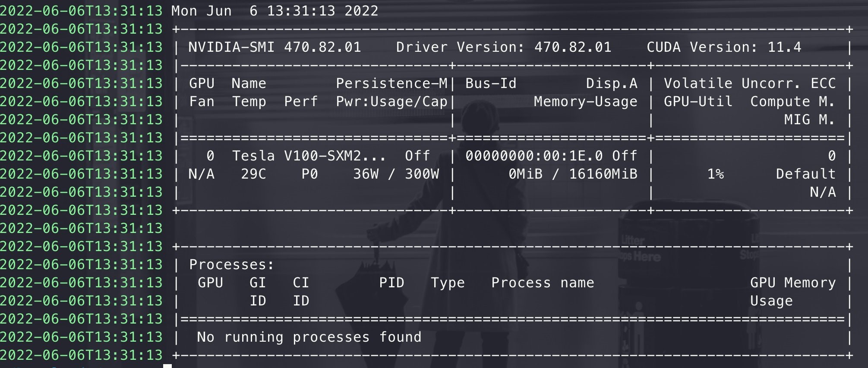Screen dimensions: 868x368
Task: Click the 0MiB / 16160MiB memory usage
Action: click(x=573, y=174)
